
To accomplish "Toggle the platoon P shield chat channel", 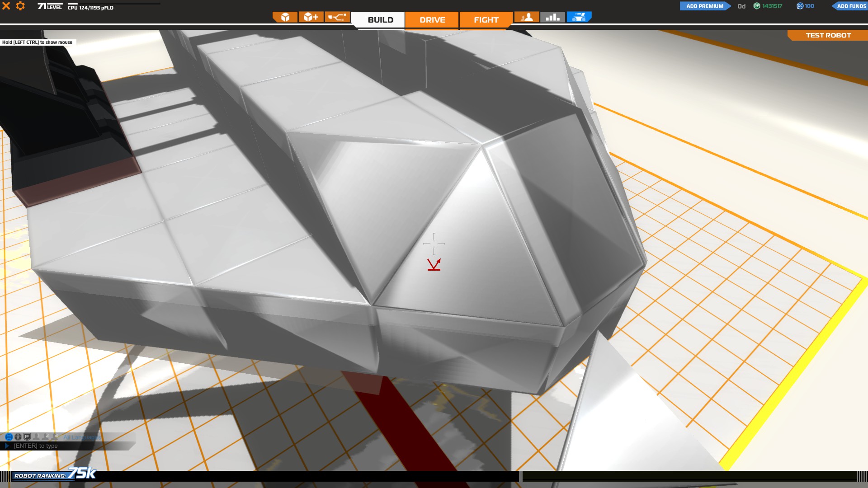I will (27, 437).
